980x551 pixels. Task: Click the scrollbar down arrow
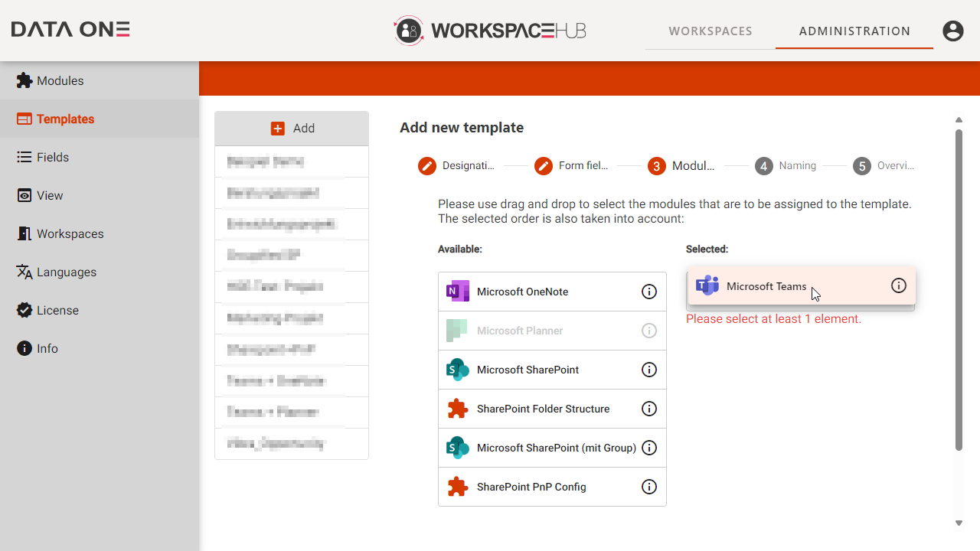959,523
